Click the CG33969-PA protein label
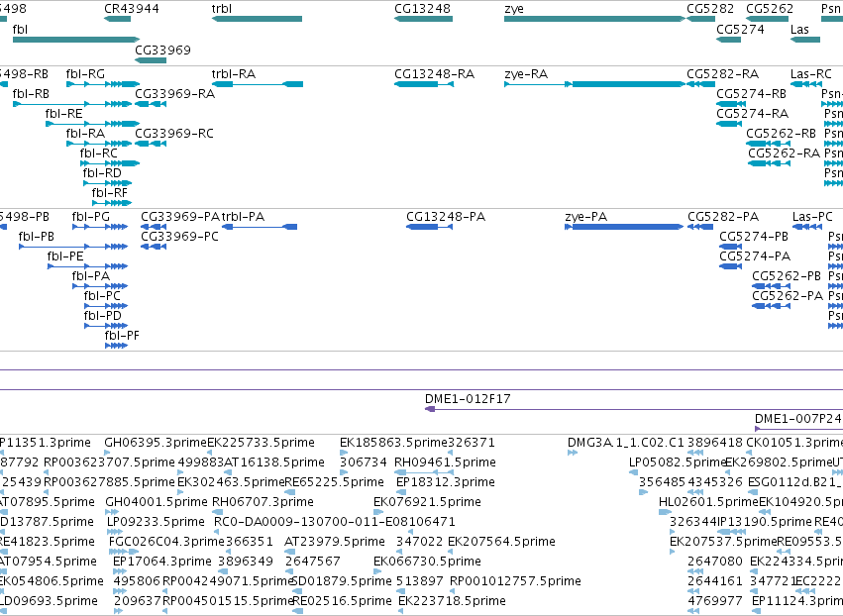843x616 pixels. tap(180, 217)
